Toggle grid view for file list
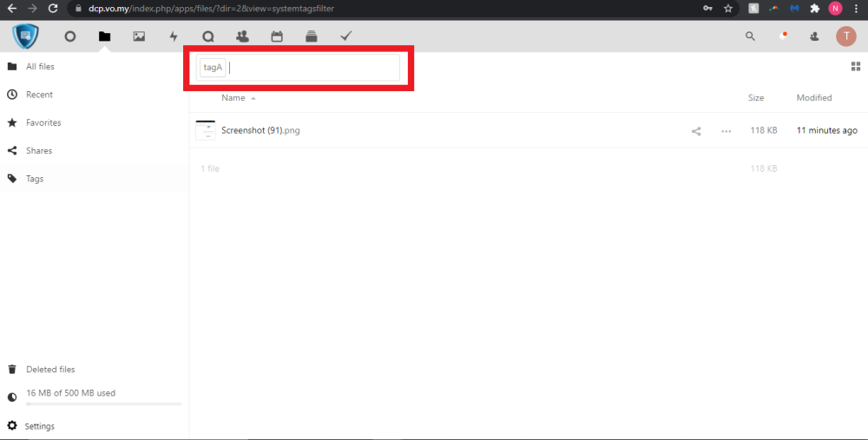The image size is (868, 440). coord(856,67)
